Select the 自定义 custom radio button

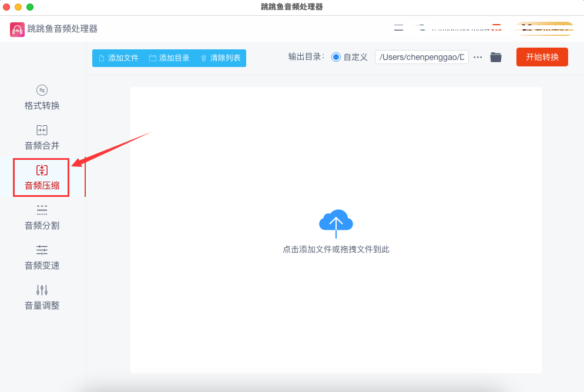(x=336, y=57)
